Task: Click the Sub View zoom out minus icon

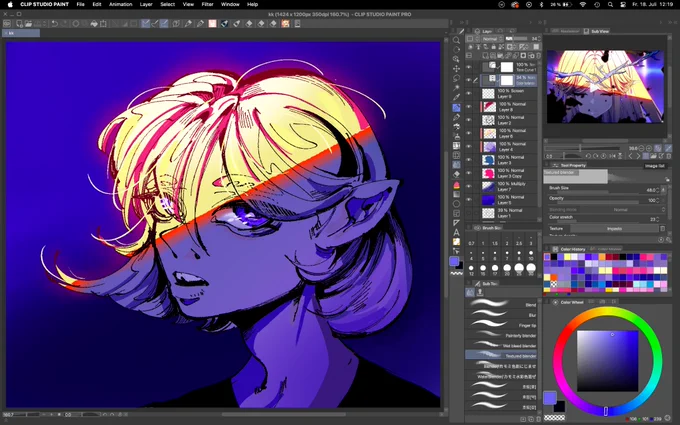Action: (x=642, y=148)
